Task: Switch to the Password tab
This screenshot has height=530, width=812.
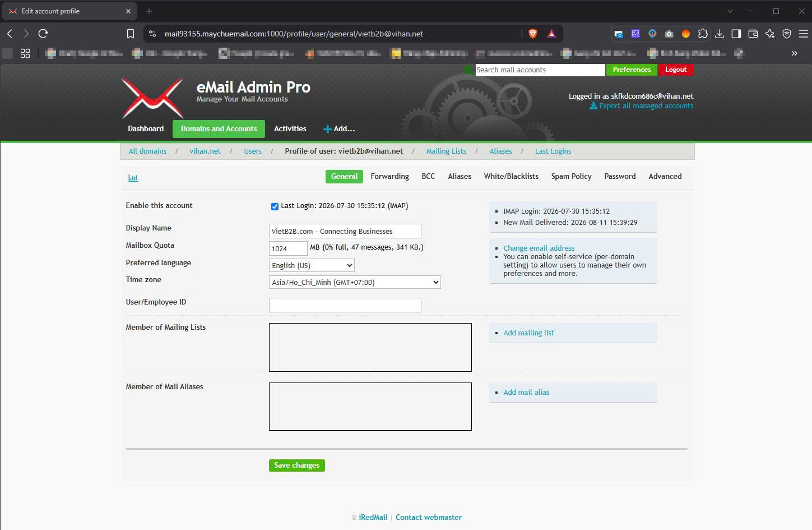Action: tap(620, 177)
